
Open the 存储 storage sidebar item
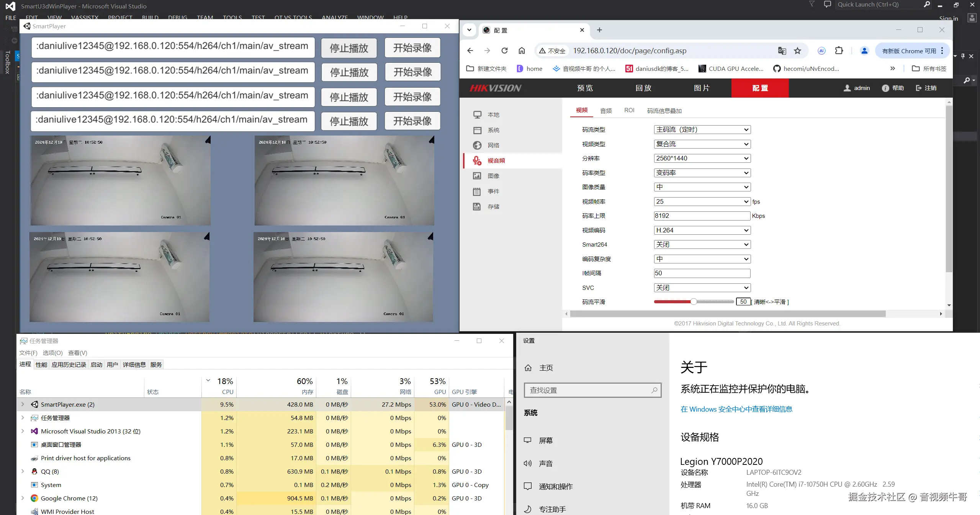point(493,206)
